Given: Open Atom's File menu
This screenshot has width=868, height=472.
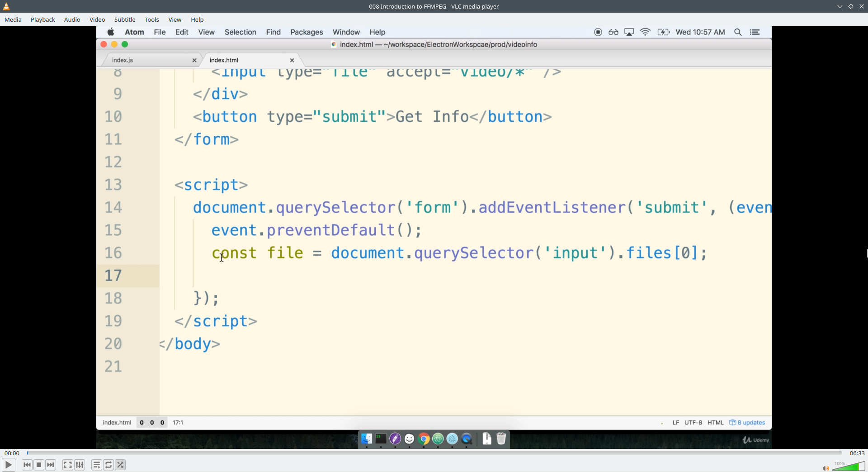Looking at the screenshot, I should (x=160, y=32).
